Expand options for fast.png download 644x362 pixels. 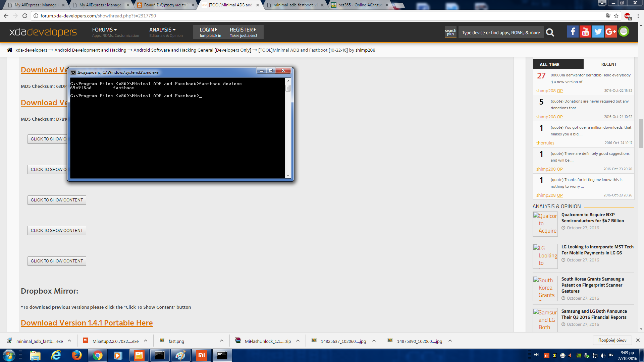[x=222, y=341]
